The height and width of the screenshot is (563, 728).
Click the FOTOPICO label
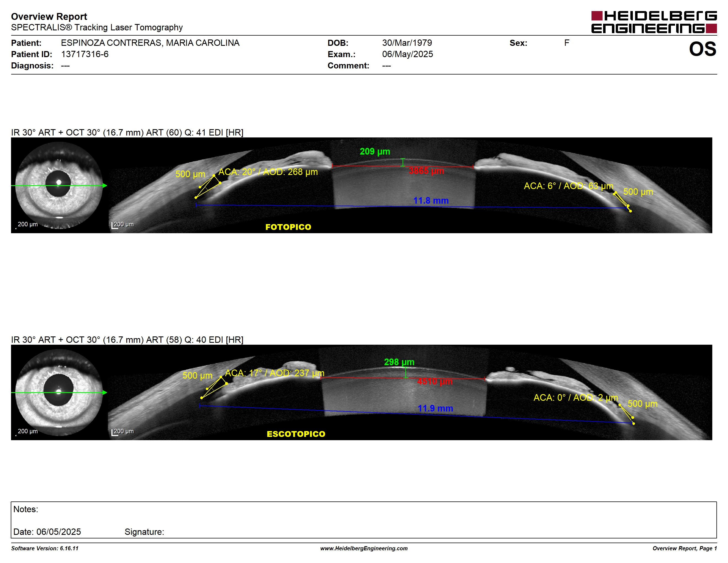[x=288, y=227]
